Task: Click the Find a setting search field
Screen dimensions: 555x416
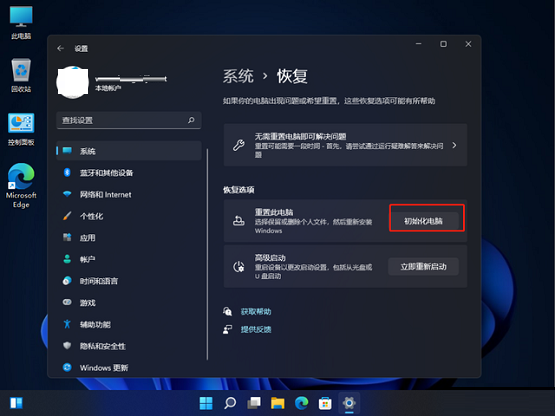Action: point(129,120)
